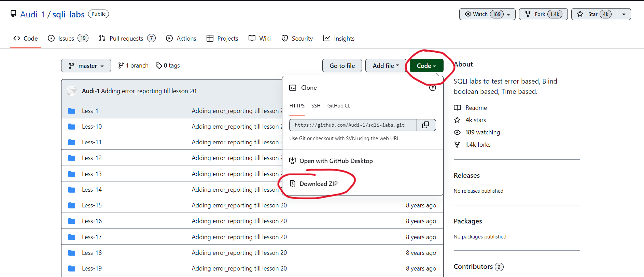Viewport: 644px width, 277px height.
Task: View the 0 tags link
Action: pyautogui.click(x=168, y=65)
